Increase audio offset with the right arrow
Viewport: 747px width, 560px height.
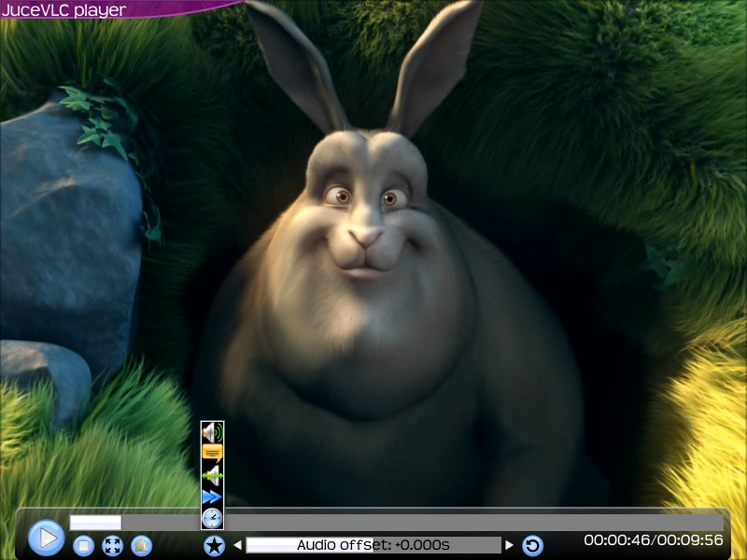(x=509, y=545)
